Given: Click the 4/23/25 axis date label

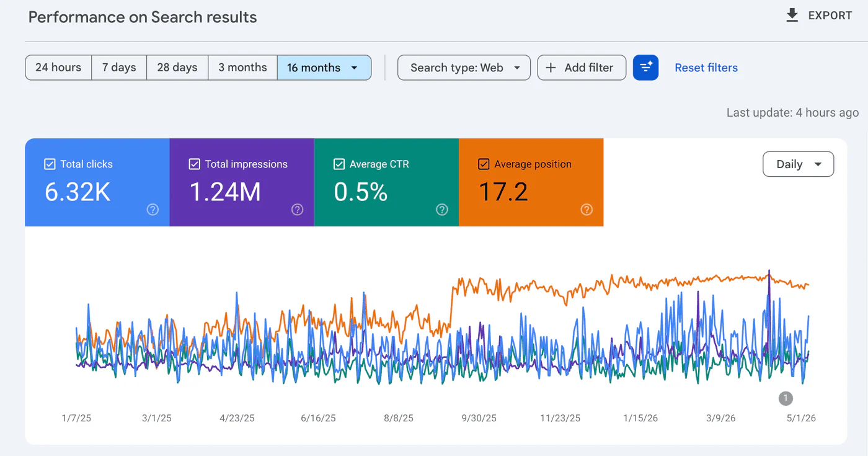Looking at the screenshot, I should [237, 418].
